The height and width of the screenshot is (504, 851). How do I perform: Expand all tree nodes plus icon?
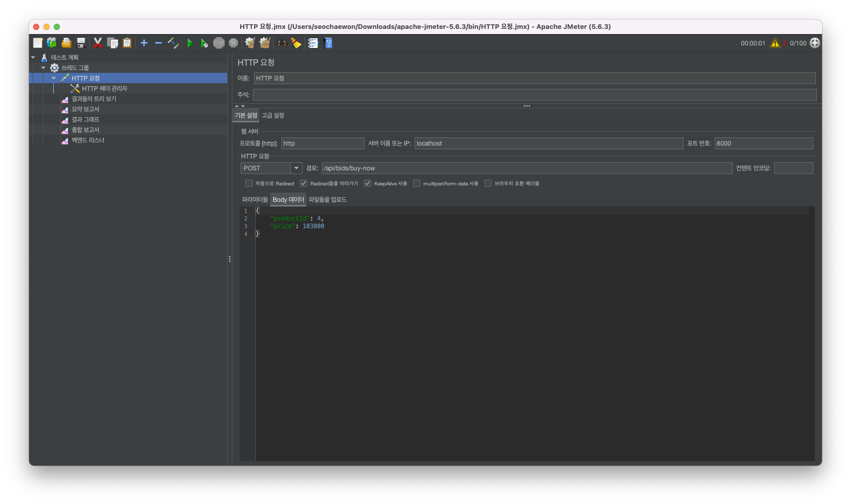coord(144,43)
